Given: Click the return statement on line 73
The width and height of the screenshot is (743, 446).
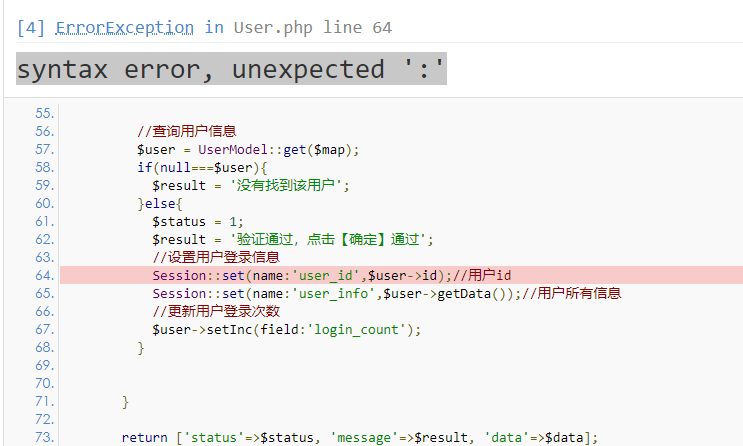Looking at the screenshot, I should (360, 437).
